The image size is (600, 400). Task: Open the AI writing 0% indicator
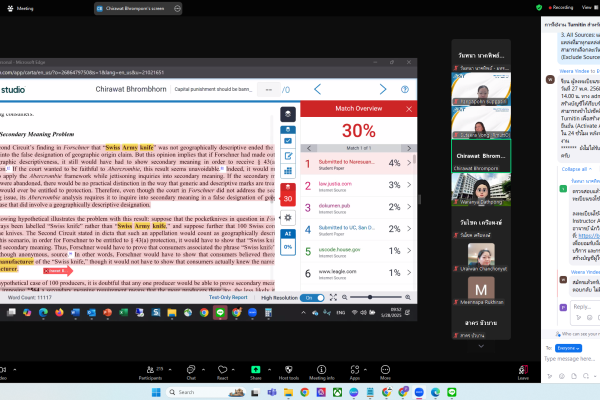coord(288,242)
